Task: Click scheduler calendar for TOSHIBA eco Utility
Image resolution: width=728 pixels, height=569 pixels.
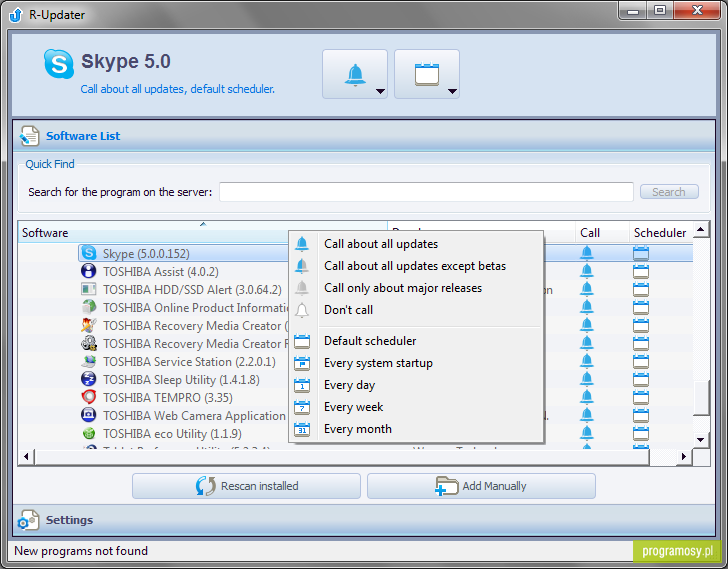Action: coord(641,433)
